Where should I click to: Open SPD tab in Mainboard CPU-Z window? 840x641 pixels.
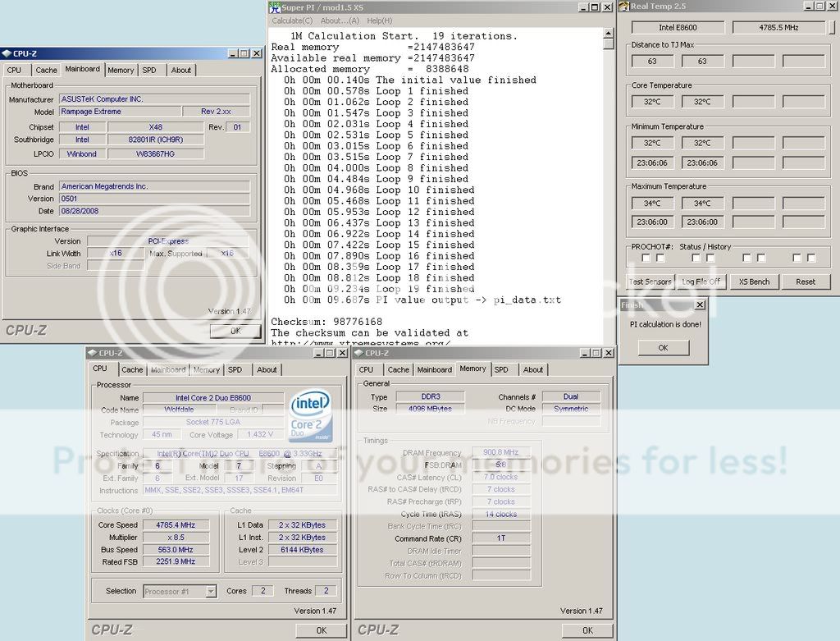(x=149, y=71)
